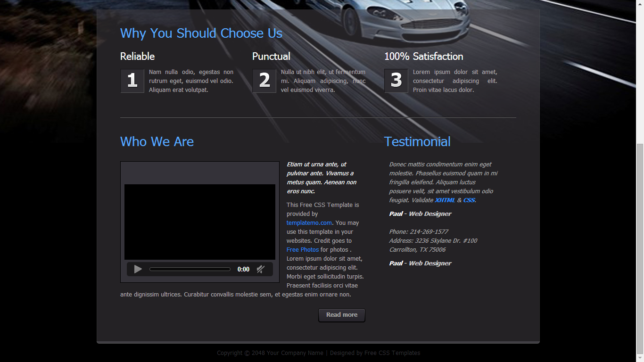Viewport: 644px width, 362px height.
Task: Click the video seek progress bar
Action: [x=190, y=269]
